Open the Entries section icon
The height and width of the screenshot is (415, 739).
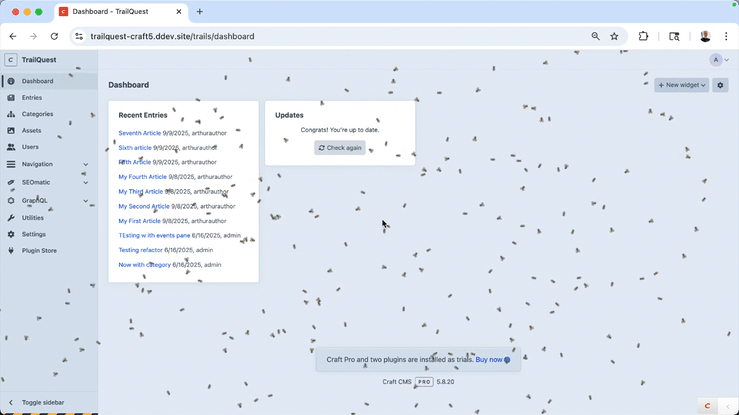11,98
